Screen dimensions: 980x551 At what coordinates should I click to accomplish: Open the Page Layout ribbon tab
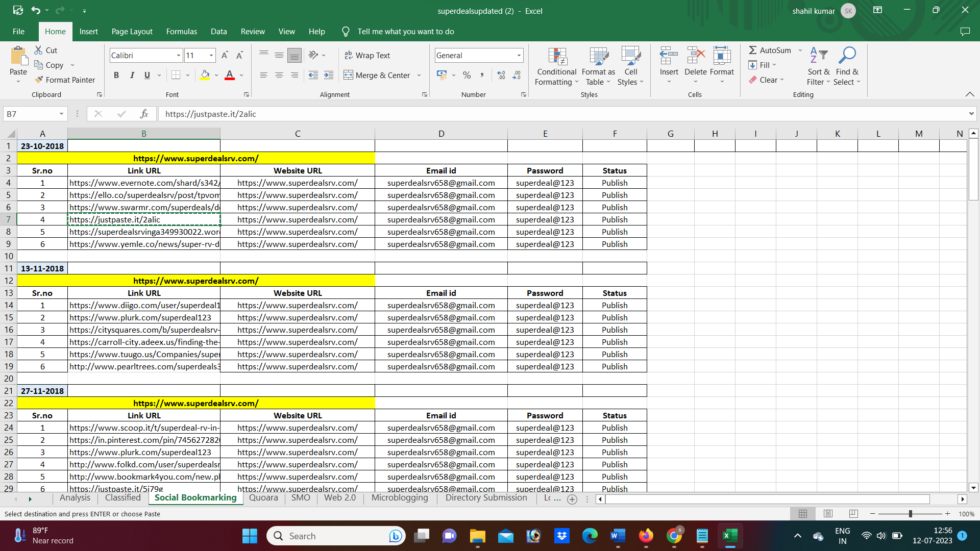(x=132, y=32)
